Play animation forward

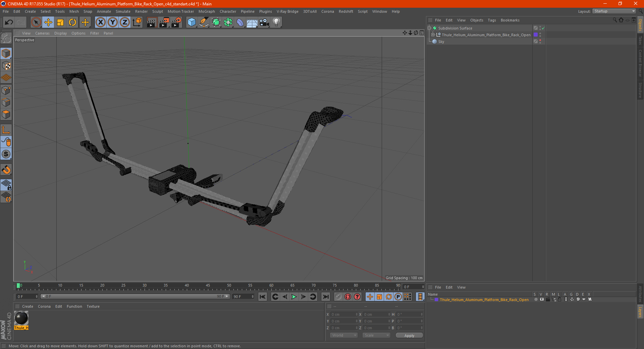coord(294,297)
